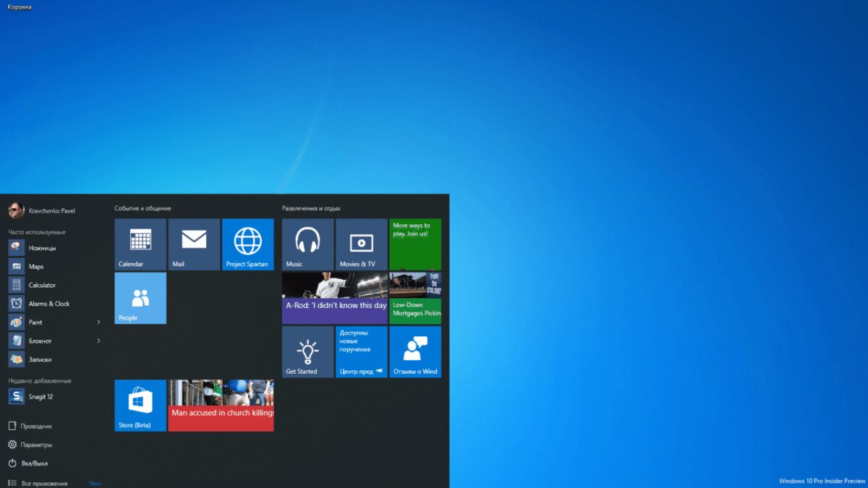
Task: Expand the Paint jump list arrow
Action: tap(98, 322)
